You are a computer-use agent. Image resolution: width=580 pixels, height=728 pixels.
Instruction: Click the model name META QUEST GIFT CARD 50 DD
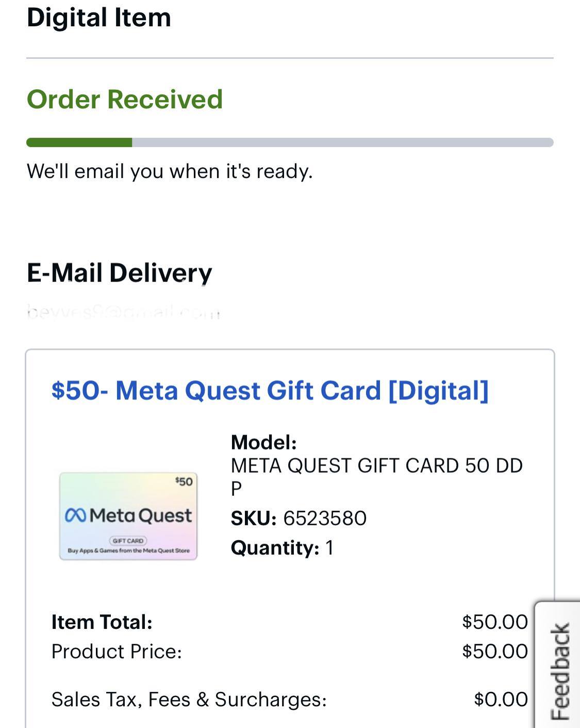pyautogui.click(x=376, y=466)
